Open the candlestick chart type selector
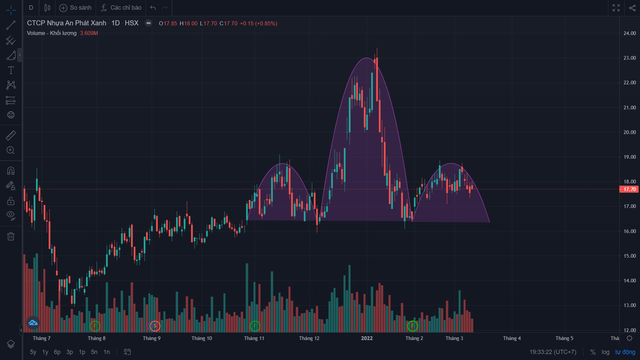 pos(47,8)
